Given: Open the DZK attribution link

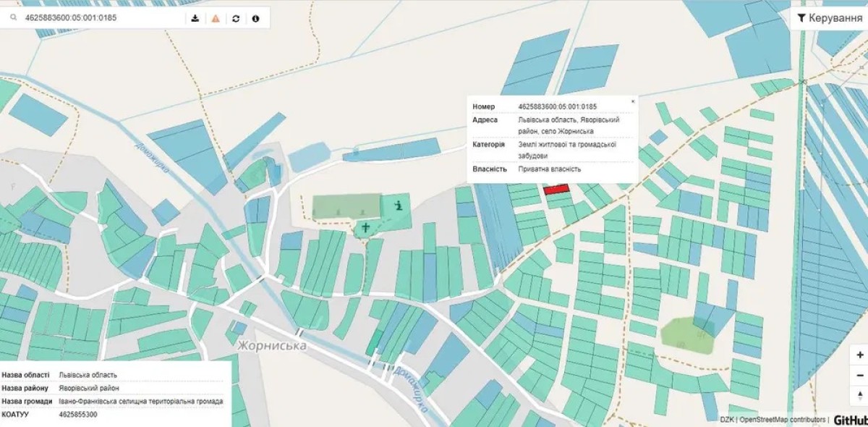Looking at the screenshot, I should pyautogui.click(x=726, y=420).
